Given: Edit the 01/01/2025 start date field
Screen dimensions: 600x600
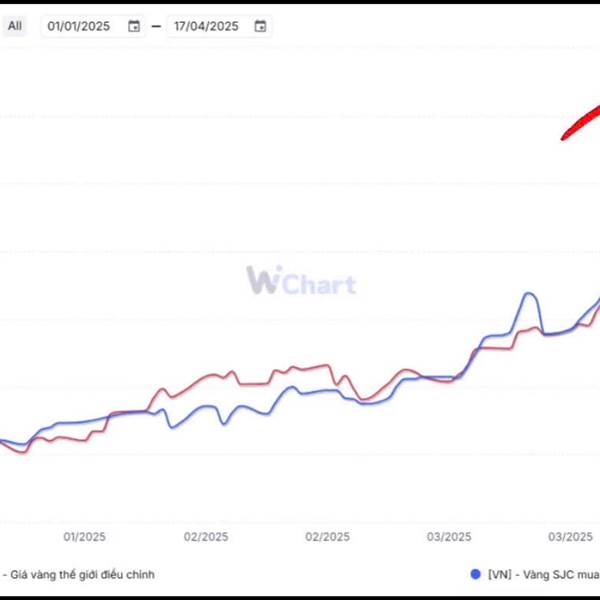Looking at the screenshot, I should [x=93, y=26].
